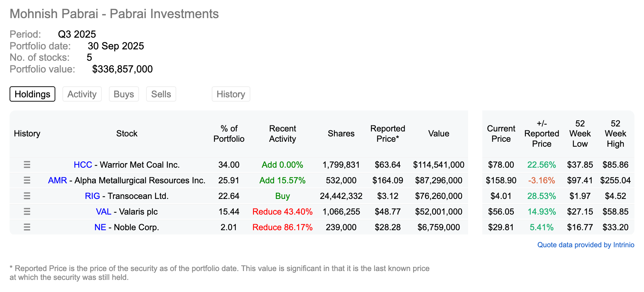Select 'Reduce 86.17%' activity cell

click(282, 227)
